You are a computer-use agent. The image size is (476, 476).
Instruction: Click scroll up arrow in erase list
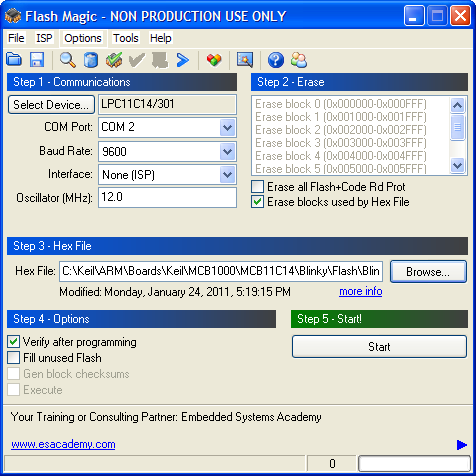coord(457,105)
